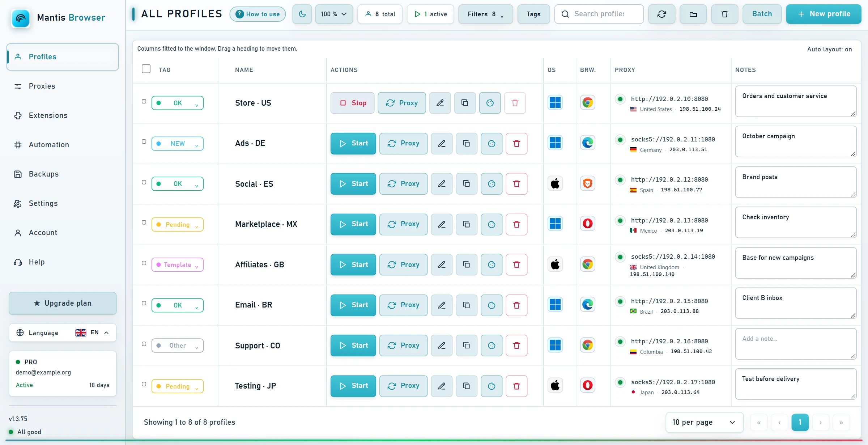Viewport: 868px width, 445px height.
Task: Check the Marketplace · MX row checkbox
Action: (144, 223)
